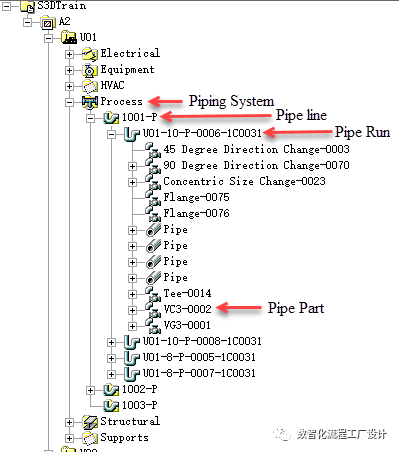This screenshot has width=399, height=452.
Task: Expand the VG3-0001 node
Action: tap(132, 326)
